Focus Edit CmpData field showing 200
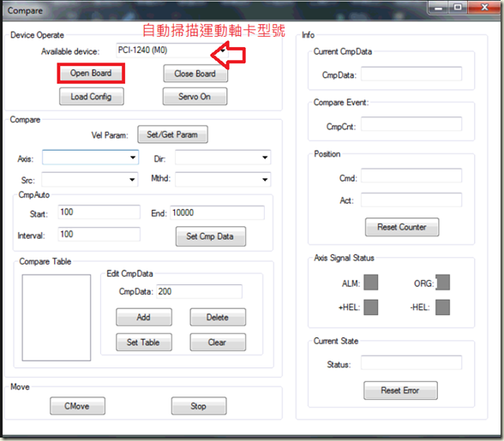 [199, 291]
